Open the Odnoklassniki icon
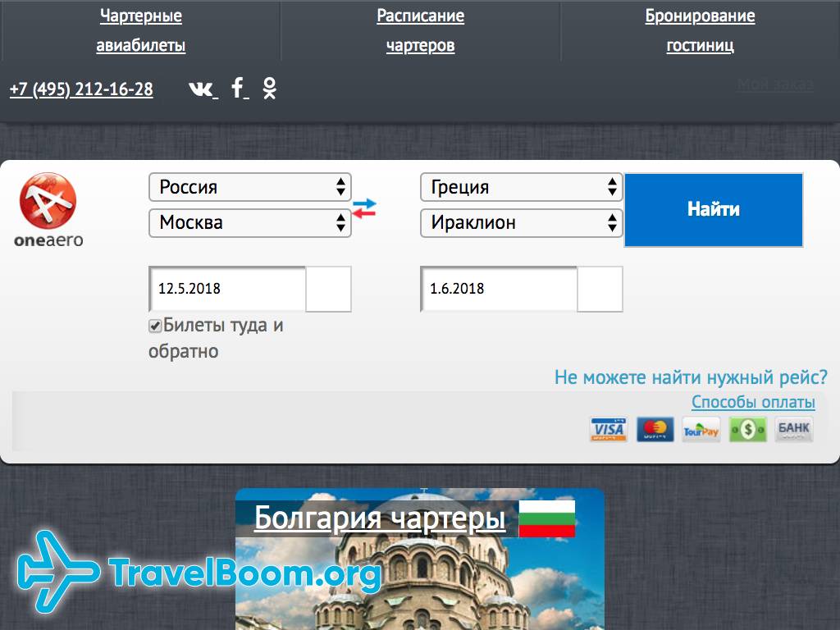The width and height of the screenshot is (840, 630). pos(269,89)
